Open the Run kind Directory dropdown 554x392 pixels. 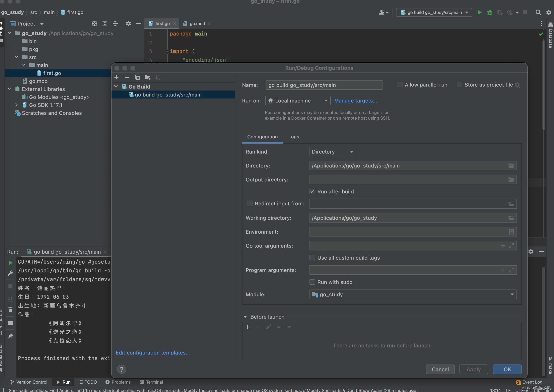point(332,152)
